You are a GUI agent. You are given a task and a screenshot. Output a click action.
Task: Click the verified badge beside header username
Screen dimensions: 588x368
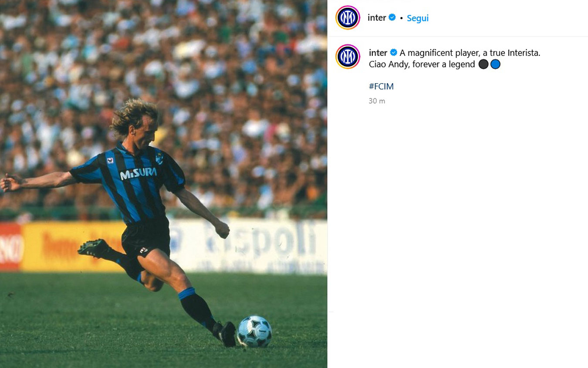pyautogui.click(x=392, y=17)
